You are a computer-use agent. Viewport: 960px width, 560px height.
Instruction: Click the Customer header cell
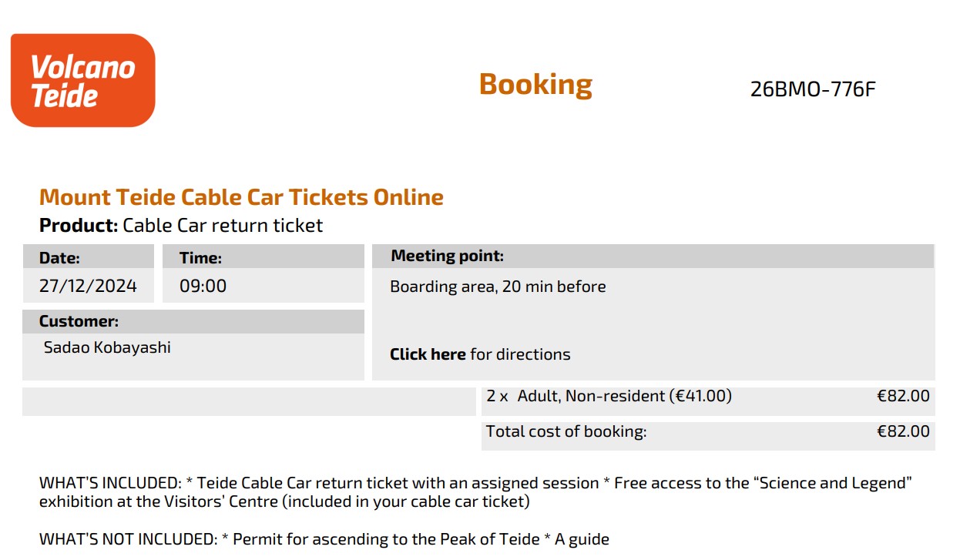click(193, 321)
